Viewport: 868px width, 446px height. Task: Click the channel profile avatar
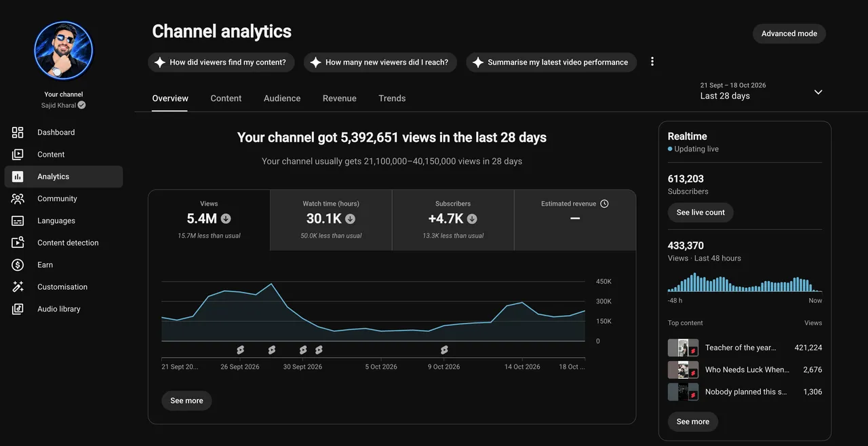(x=64, y=50)
